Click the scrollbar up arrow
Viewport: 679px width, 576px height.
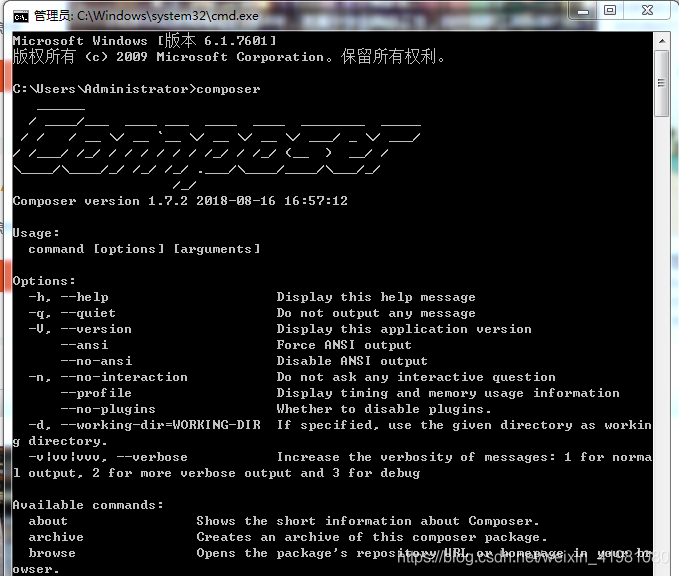coord(662,41)
